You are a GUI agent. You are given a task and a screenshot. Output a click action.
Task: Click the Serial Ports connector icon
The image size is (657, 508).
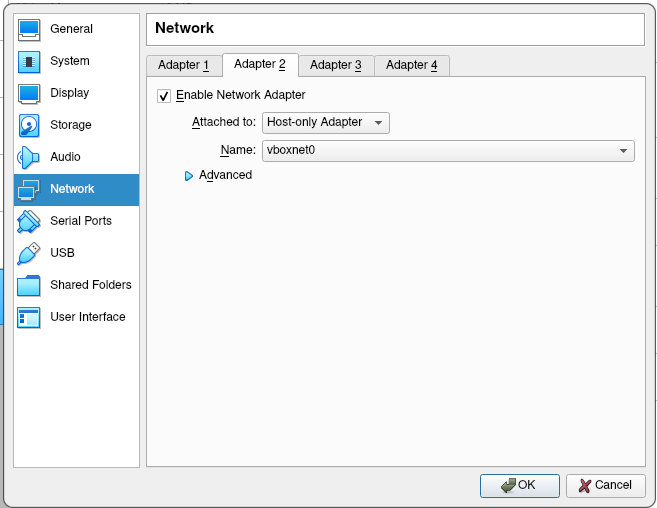pyautogui.click(x=28, y=221)
